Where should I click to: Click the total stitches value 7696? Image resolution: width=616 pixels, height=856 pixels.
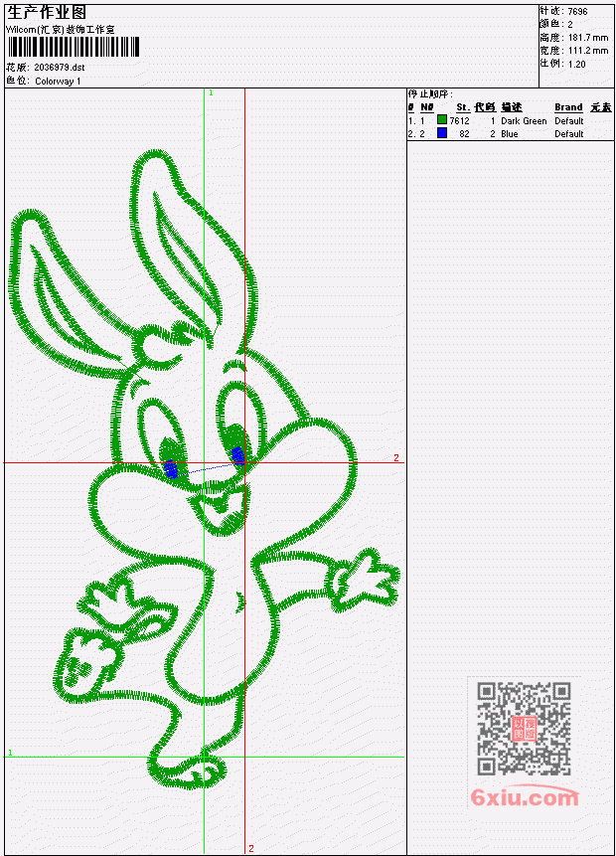tap(578, 12)
